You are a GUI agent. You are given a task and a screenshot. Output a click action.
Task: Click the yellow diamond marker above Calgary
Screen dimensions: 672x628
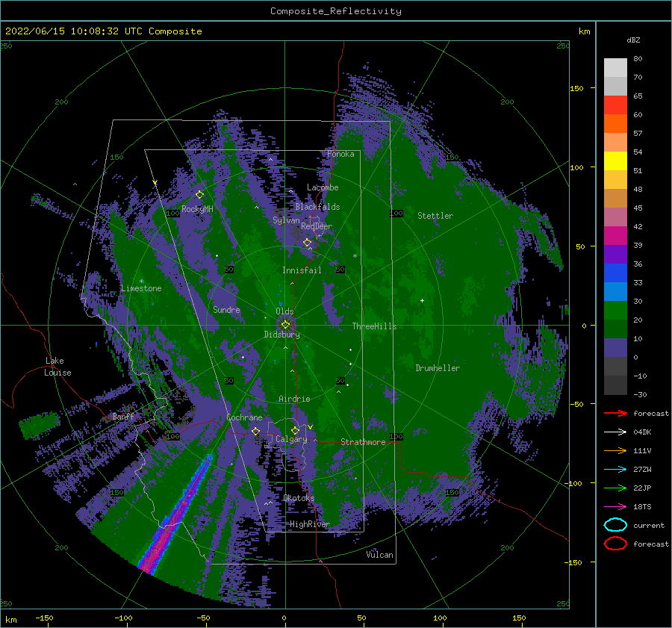[x=295, y=430]
